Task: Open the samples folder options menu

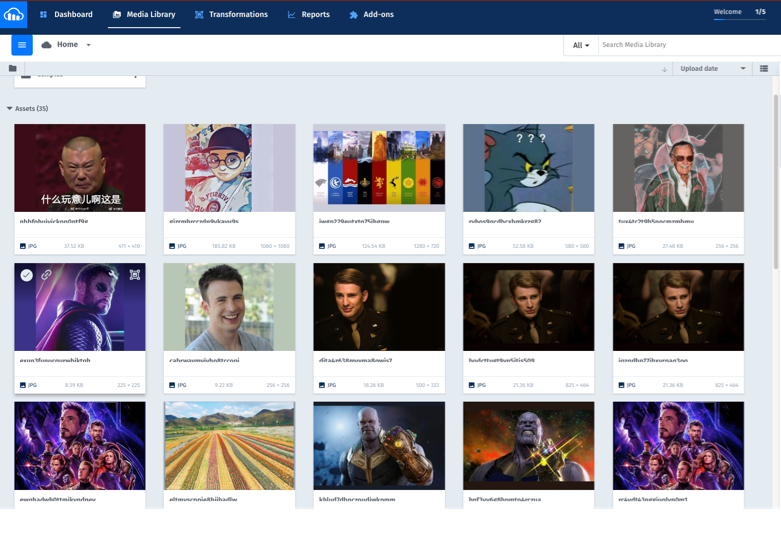Action: (135, 76)
